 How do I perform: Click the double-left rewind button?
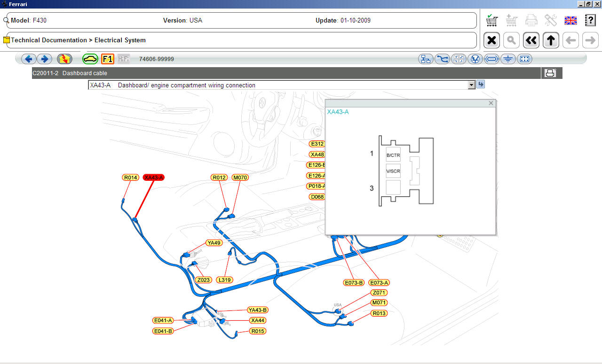(531, 40)
